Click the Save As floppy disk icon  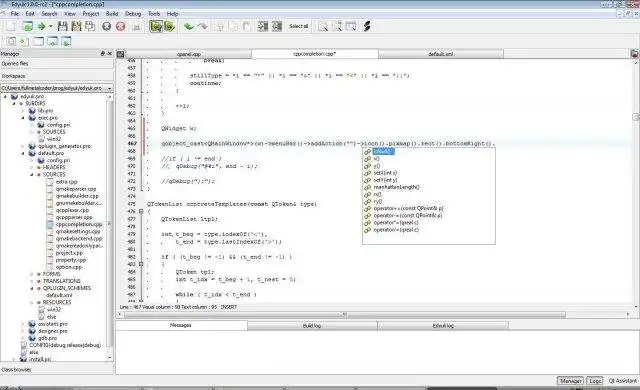pos(76,27)
